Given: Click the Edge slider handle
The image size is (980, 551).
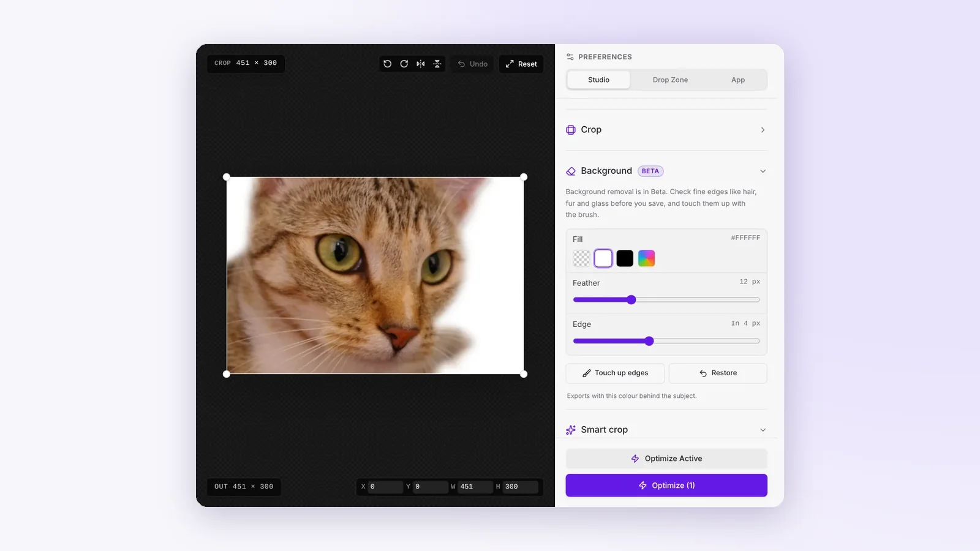Looking at the screenshot, I should point(649,341).
